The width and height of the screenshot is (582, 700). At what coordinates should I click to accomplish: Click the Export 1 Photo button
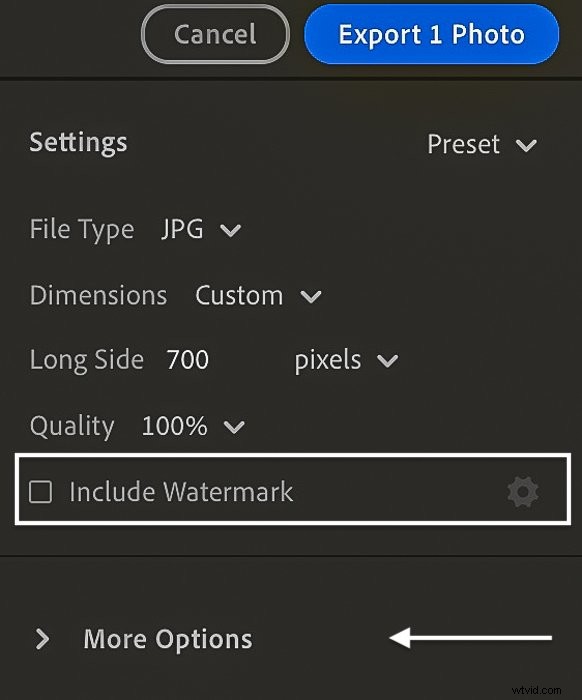pos(432,34)
